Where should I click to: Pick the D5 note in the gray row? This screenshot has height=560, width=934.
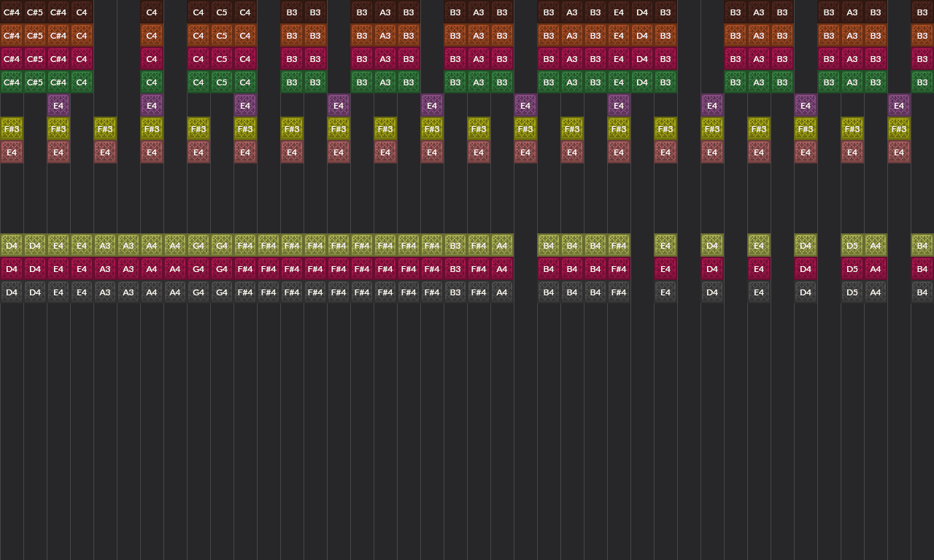point(852,292)
